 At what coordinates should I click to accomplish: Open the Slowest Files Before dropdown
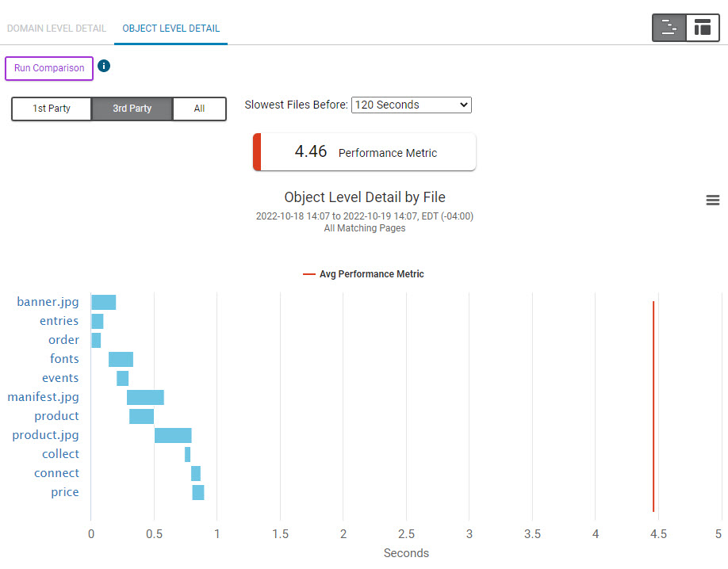[411, 104]
